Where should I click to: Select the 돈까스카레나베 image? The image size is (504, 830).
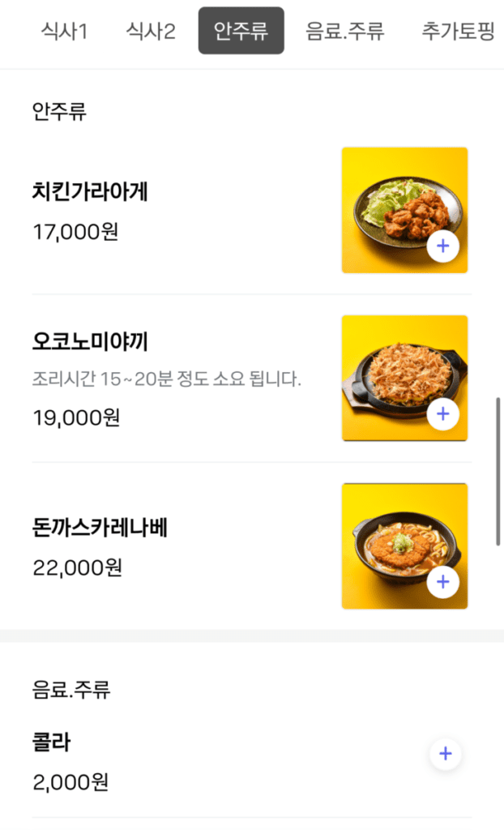(x=404, y=545)
